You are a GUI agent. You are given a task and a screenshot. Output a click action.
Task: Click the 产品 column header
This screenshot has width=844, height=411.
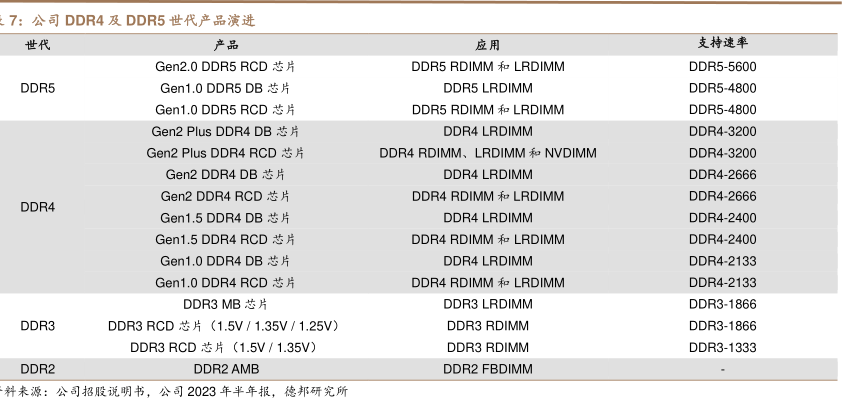(x=226, y=45)
